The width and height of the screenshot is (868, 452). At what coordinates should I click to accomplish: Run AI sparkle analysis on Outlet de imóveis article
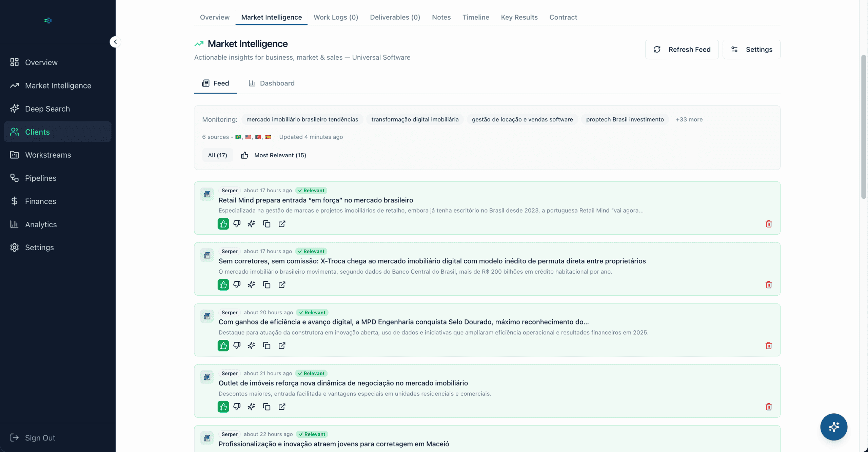pos(251,407)
